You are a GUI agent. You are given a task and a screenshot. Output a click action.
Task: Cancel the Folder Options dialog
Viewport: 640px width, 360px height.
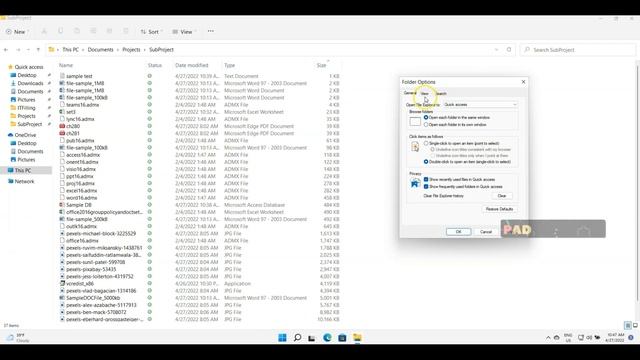pos(486,232)
